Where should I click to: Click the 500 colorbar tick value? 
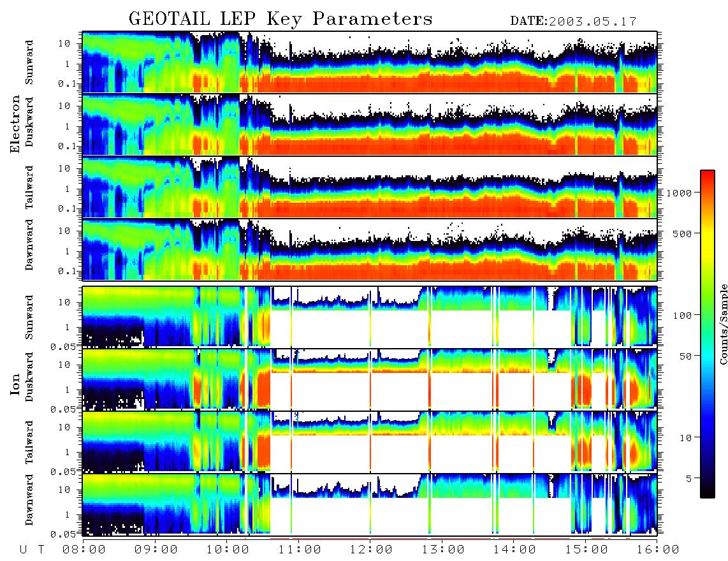(x=682, y=234)
